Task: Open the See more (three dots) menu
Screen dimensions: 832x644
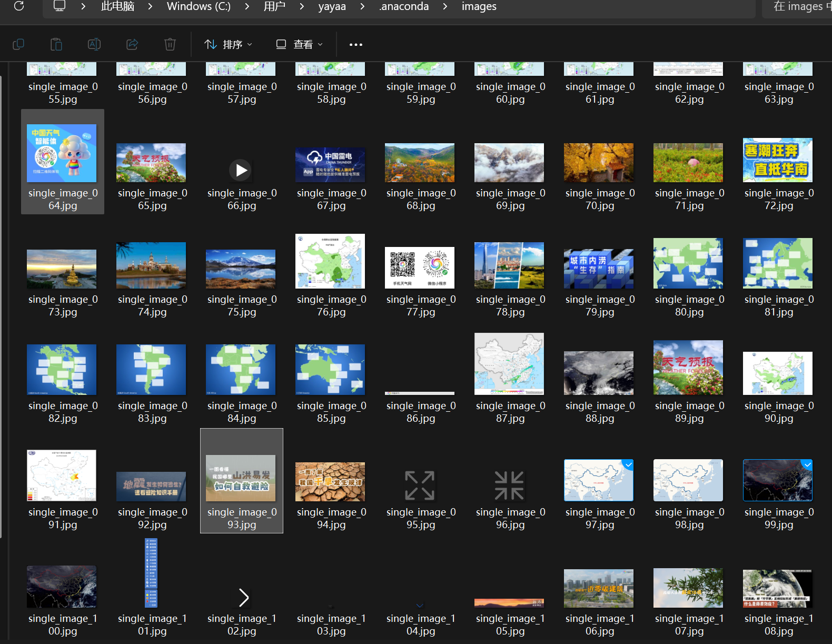Action: pyautogui.click(x=356, y=45)
